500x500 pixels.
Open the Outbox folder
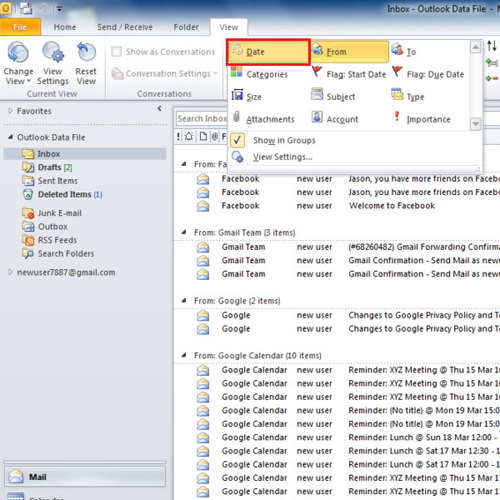[45, 226]
